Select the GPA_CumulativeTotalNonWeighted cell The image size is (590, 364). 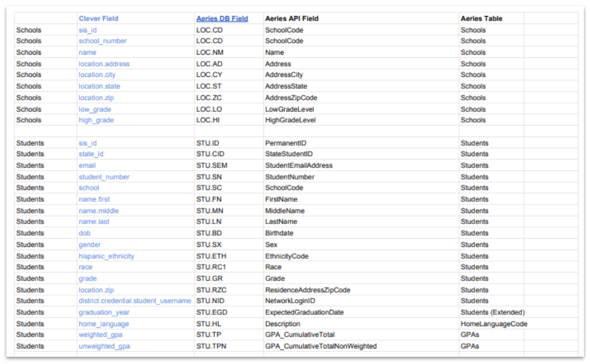coord(320,346)
